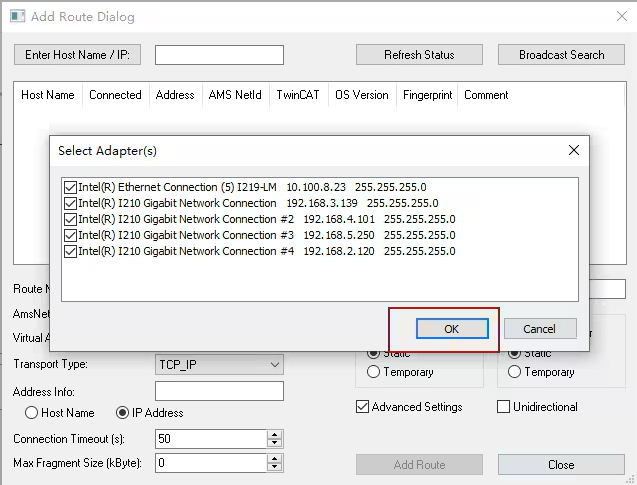Close the Select Adapter(s) dialog
The width and height of the screenshot is (637, 485).
pyautogui.click(x=574, y=150)
